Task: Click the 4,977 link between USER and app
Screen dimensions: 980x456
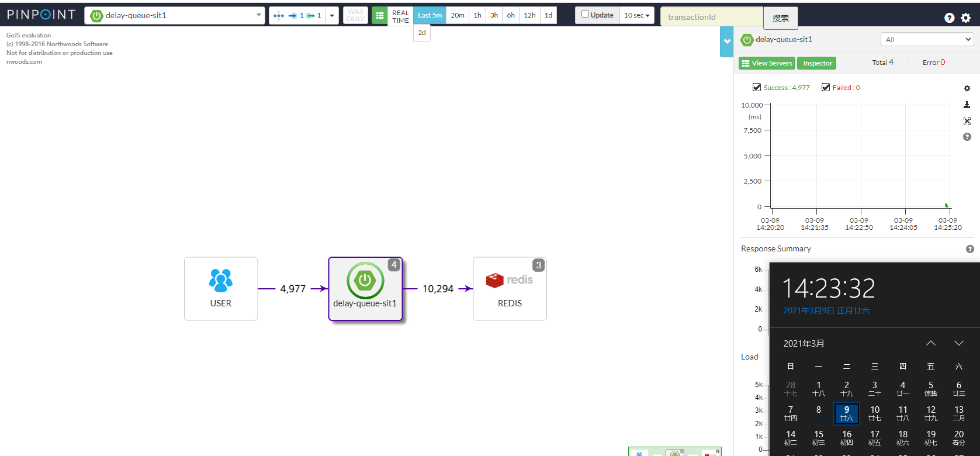Action: [x=293, y=289]
